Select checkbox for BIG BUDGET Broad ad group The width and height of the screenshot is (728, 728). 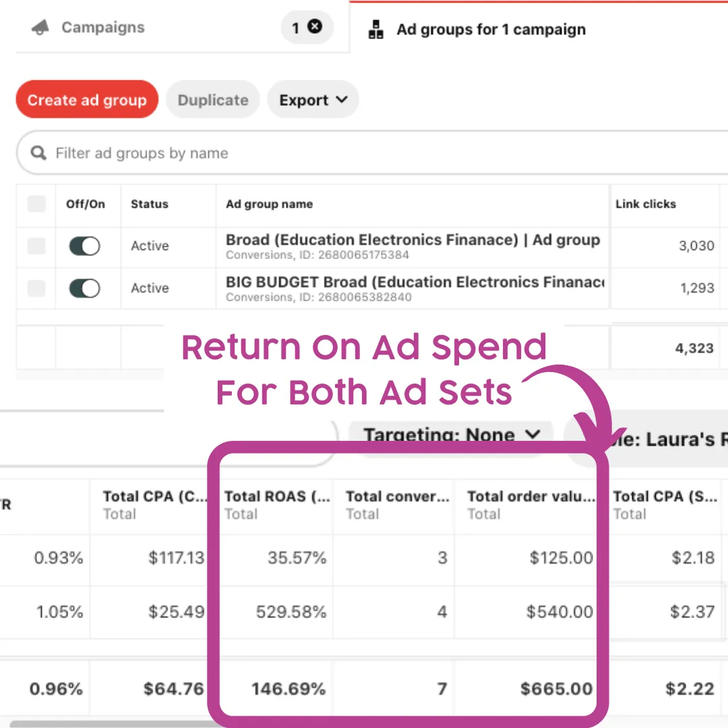pyautogui.click(x=36, y=289)
